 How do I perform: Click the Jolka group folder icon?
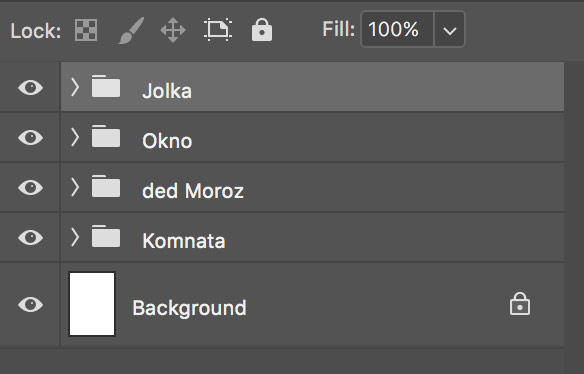coord(106,86)
